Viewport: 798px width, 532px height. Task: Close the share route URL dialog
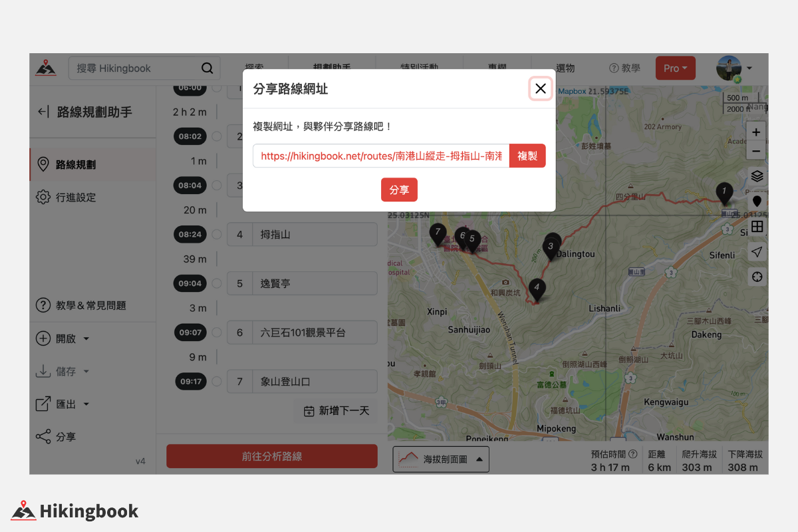coord(541,88)
